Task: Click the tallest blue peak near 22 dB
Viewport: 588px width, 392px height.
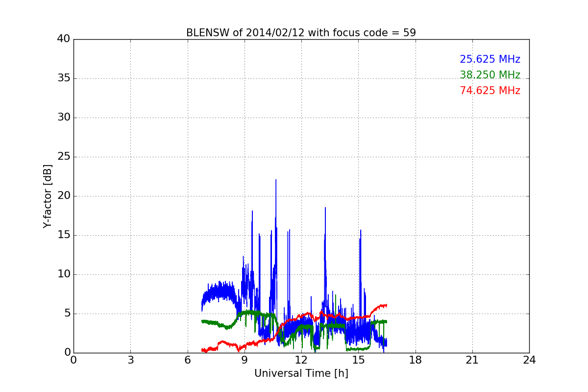Action: (276, 180)
